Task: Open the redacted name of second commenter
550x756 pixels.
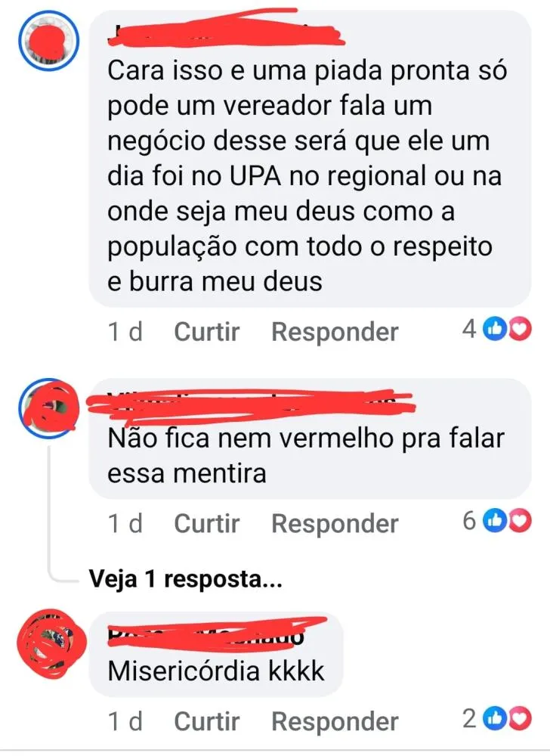Action: 250,404
